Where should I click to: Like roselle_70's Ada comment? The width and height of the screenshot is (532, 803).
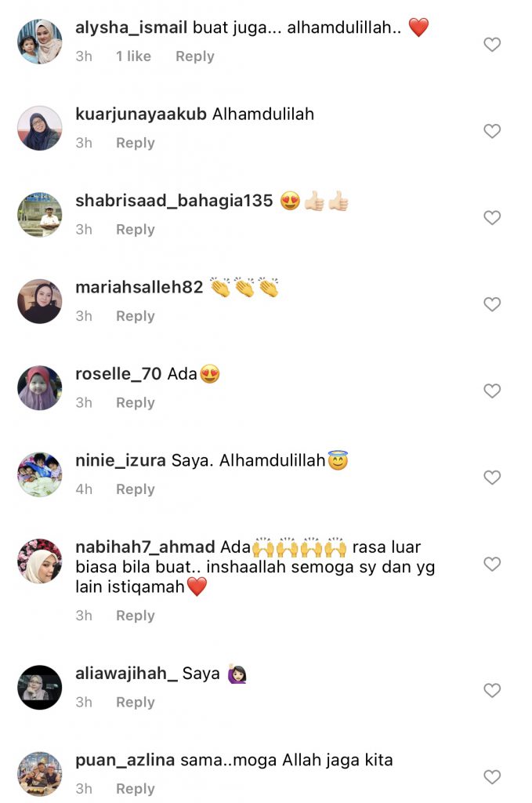(x=491, y=391)
